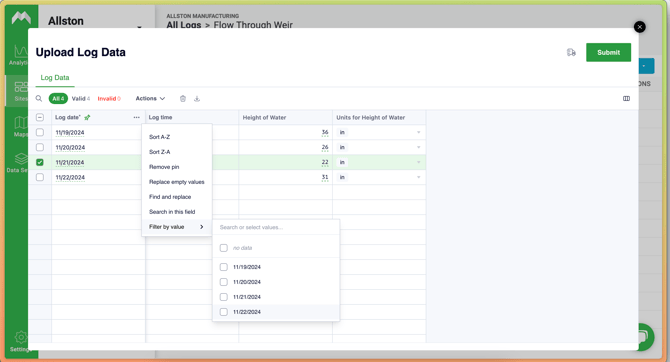The image size is (670, 362).
Task: Check the row checkbox for 11/20/2024
Action: (x=40, y=147)
